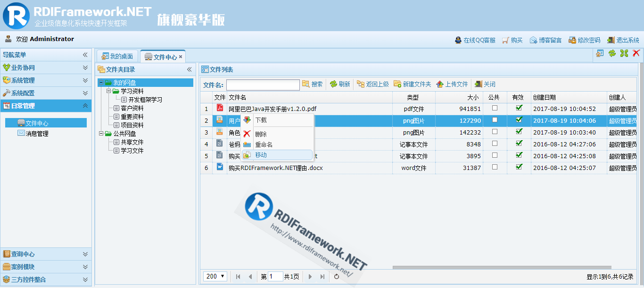Expand the 案例模块 accordion section
The image size is (644, 288).
85,267
